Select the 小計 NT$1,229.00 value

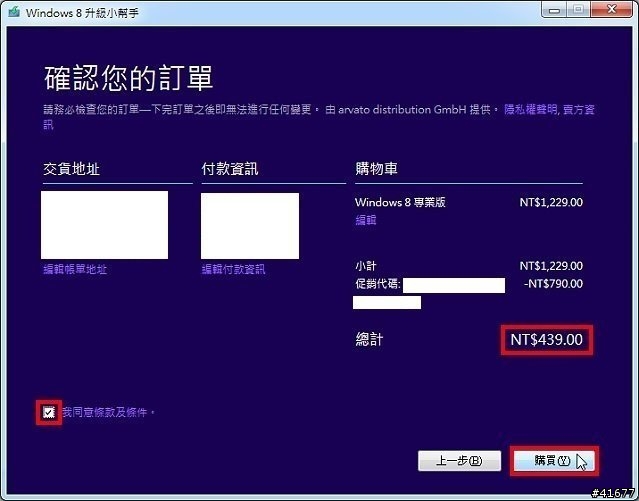[551, 266]
